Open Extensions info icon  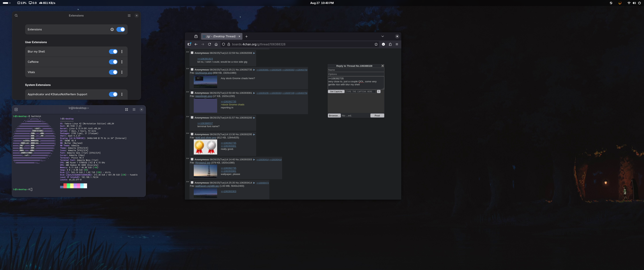[x=112, y=30]
